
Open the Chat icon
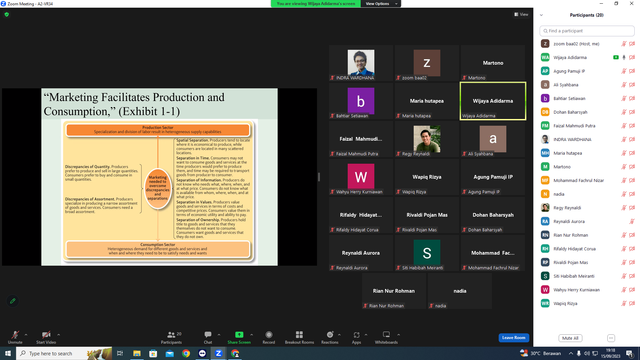208,335
